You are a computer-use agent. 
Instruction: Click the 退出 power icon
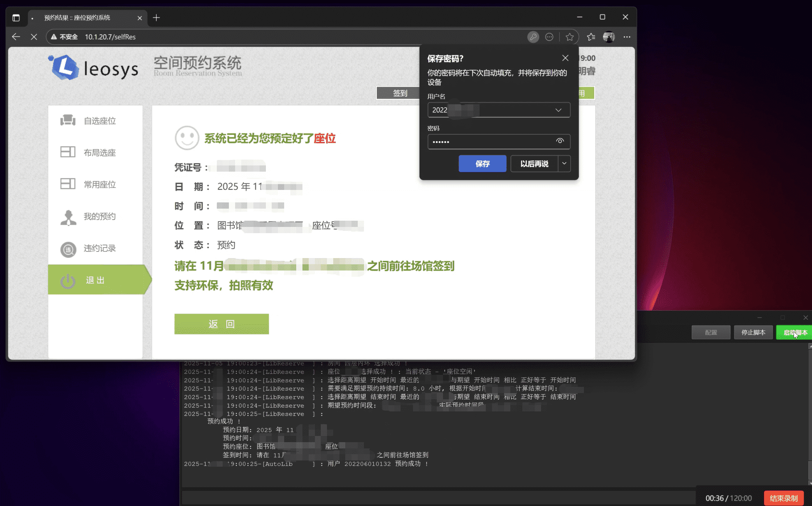(x=67, y=279)
